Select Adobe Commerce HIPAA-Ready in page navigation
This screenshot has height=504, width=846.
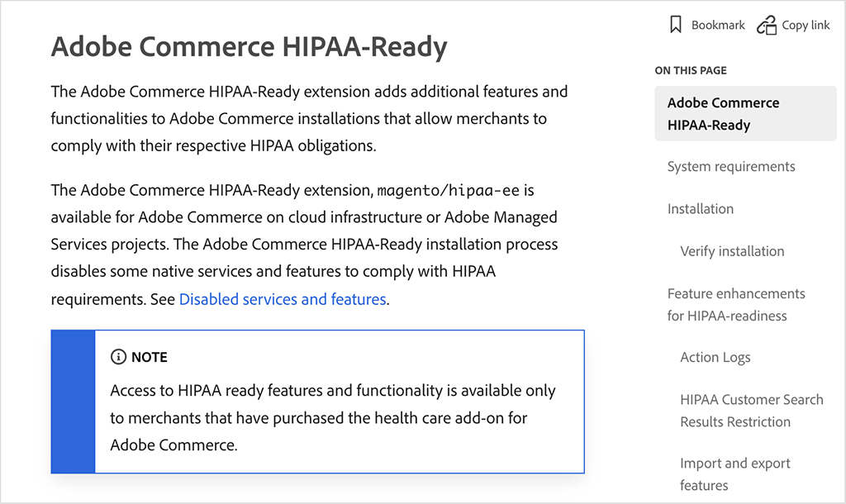pos(745,113)
